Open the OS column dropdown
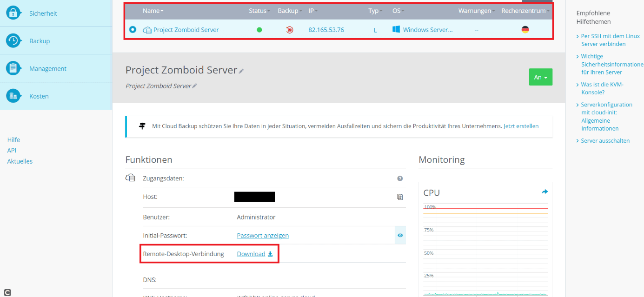This screenshot has height=297, width=644. click(x=398, y=11)
